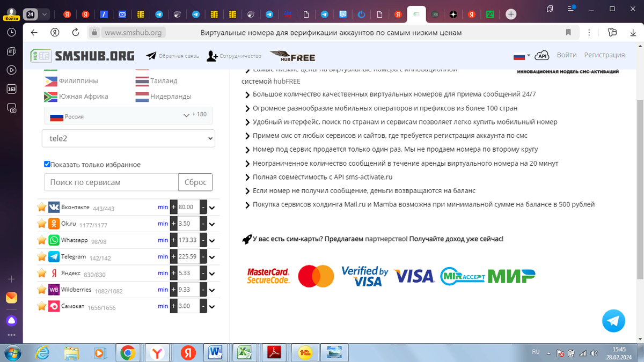Decrease Ok.ru price with minus

coord(203,224)
